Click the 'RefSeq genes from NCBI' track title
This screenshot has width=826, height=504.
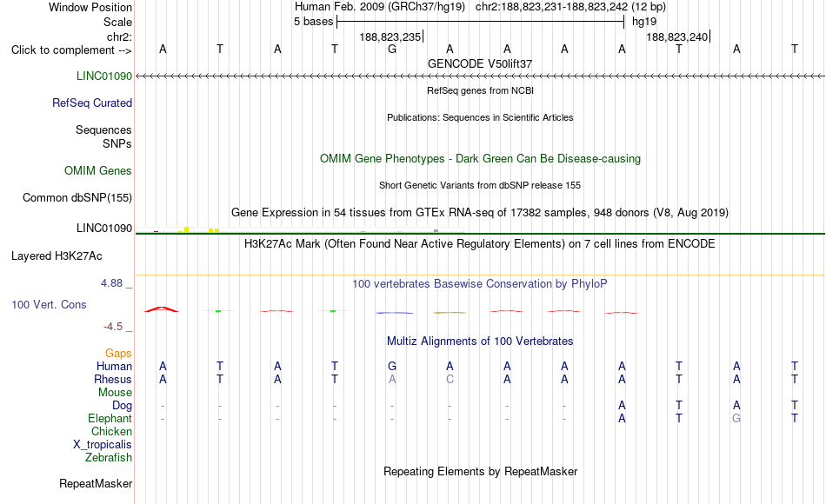point(480,90)
